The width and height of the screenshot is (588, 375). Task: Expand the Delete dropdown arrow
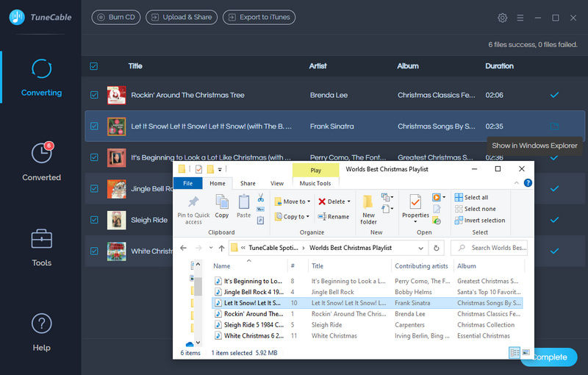coord(348,201)
